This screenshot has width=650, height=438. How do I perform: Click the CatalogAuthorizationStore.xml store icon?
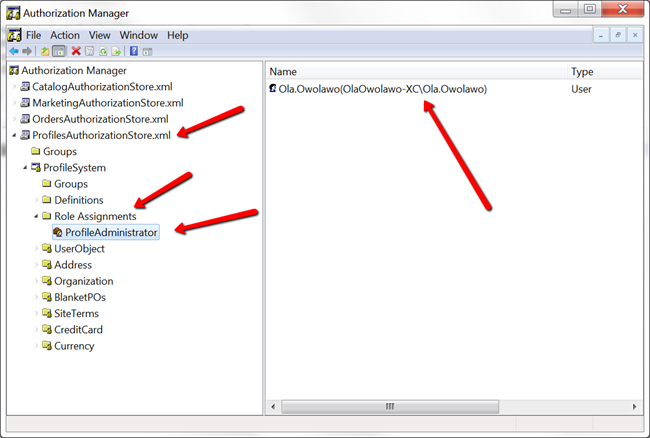coord(25,87)
